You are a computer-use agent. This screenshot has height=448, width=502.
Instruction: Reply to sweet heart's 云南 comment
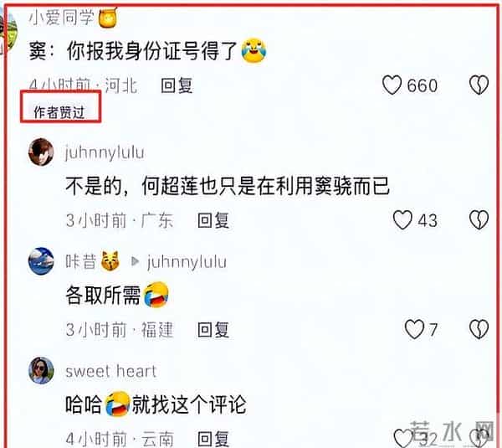click(x=213, y=439)
